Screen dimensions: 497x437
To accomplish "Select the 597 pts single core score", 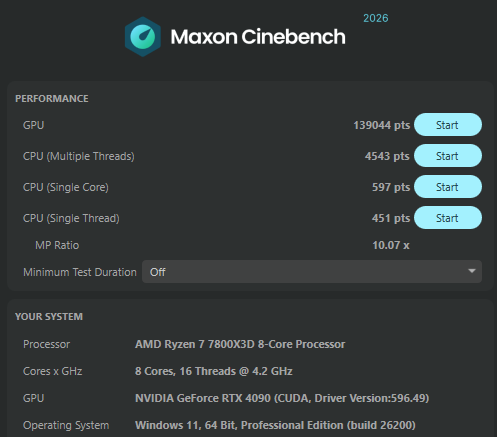I will tap(391, 187).
